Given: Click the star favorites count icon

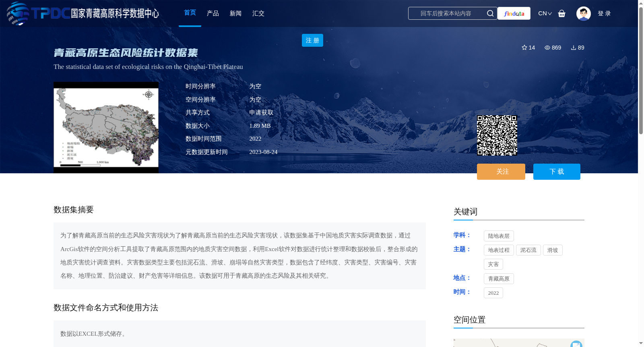Looking at the screenshot, I should 524,48.
